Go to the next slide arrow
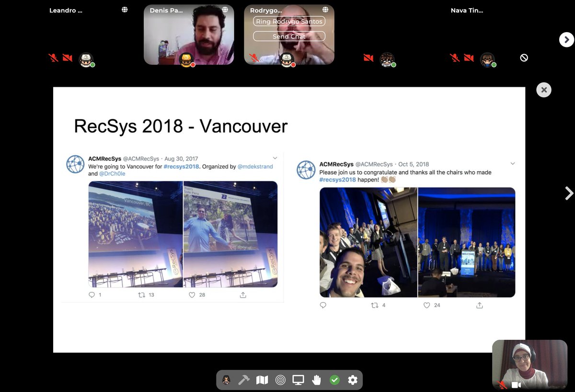 point(569,193)
